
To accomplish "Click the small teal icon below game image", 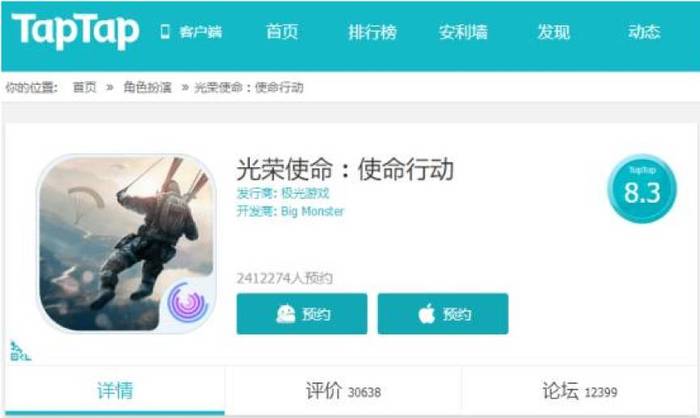I will [x=20, y=351].
